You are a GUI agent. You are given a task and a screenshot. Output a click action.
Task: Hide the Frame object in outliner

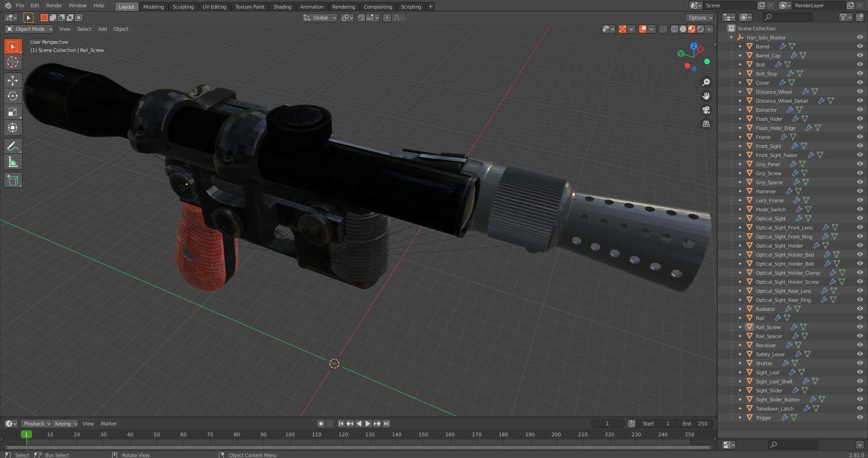point(859,137)
